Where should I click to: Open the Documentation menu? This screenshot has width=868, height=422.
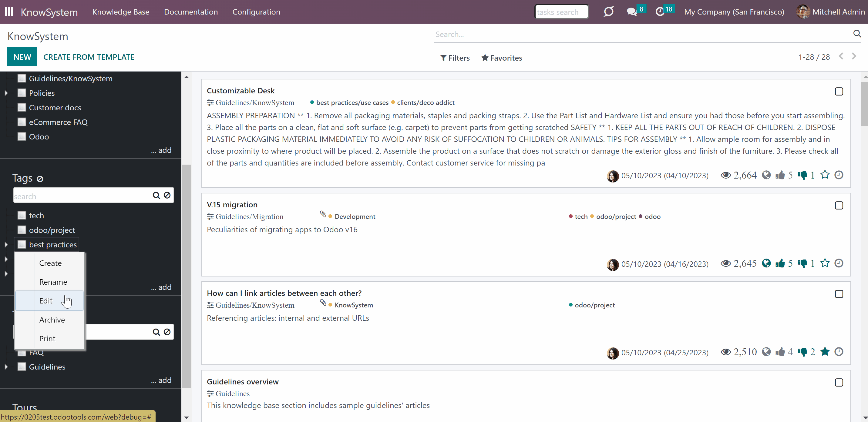pos(191,12)
